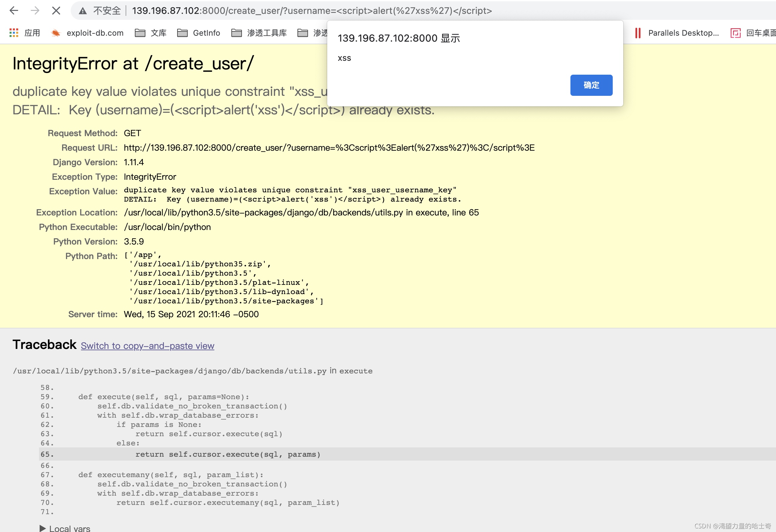Open the 渗透工具库 bookmark folder
The width and height of the screenshot is (776, 532).
(x=259, y=33)
